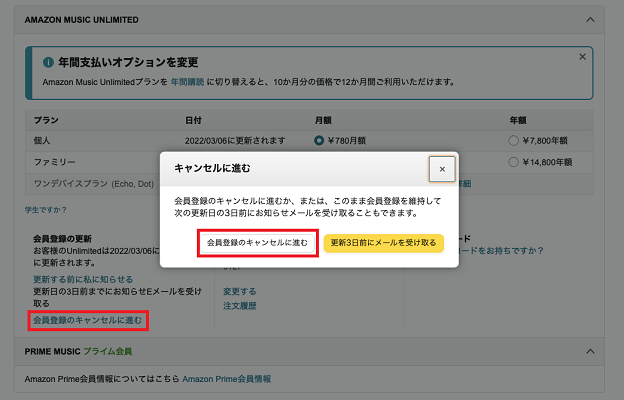Click 会員登録のキャンセルに進む button in dialog
The image size is (624, 400).
click(257, 243)
